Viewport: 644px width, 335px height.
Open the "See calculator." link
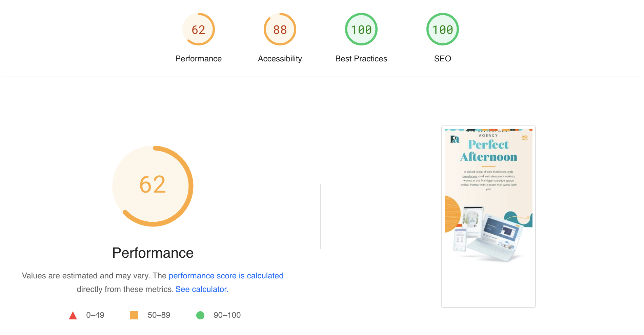point(202,289)
